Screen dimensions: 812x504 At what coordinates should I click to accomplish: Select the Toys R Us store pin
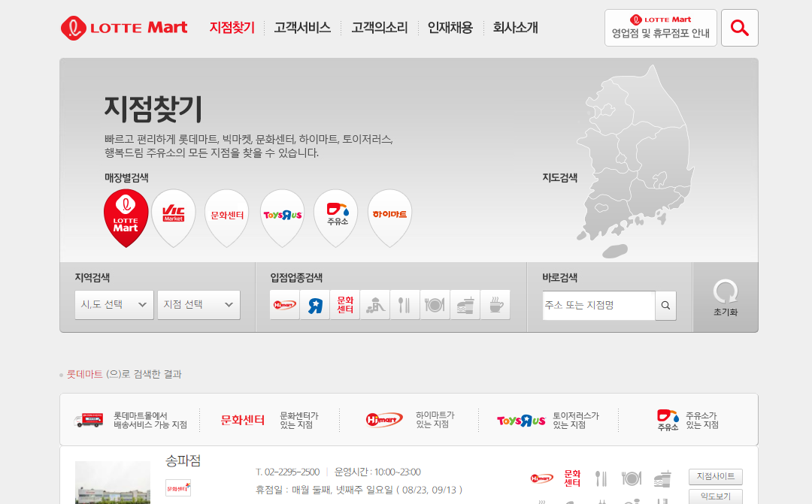[x=282, y=218]
